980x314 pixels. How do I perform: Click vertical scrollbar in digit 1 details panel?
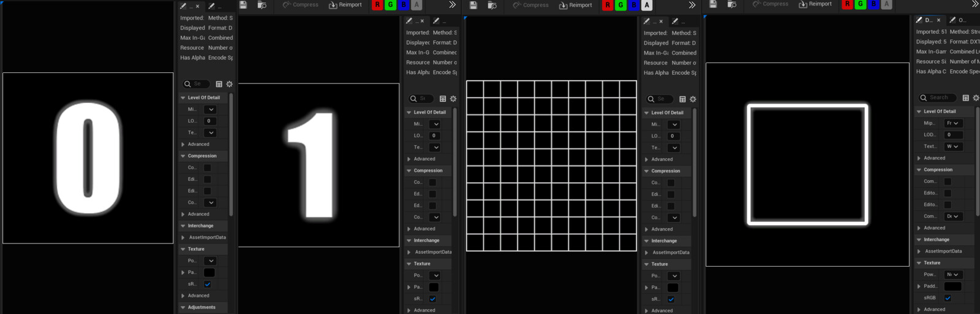455,163
